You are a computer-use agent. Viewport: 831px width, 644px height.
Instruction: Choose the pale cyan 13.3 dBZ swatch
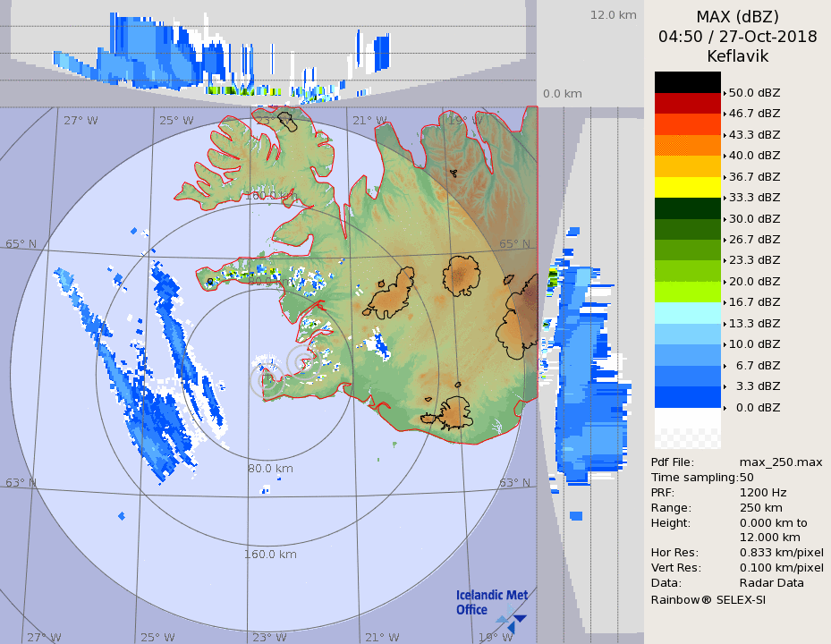coord(687,313)
